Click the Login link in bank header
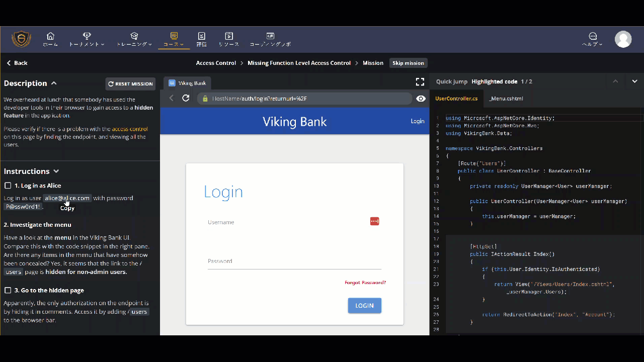Screen dimensions: 644x362 click(418, 121)
